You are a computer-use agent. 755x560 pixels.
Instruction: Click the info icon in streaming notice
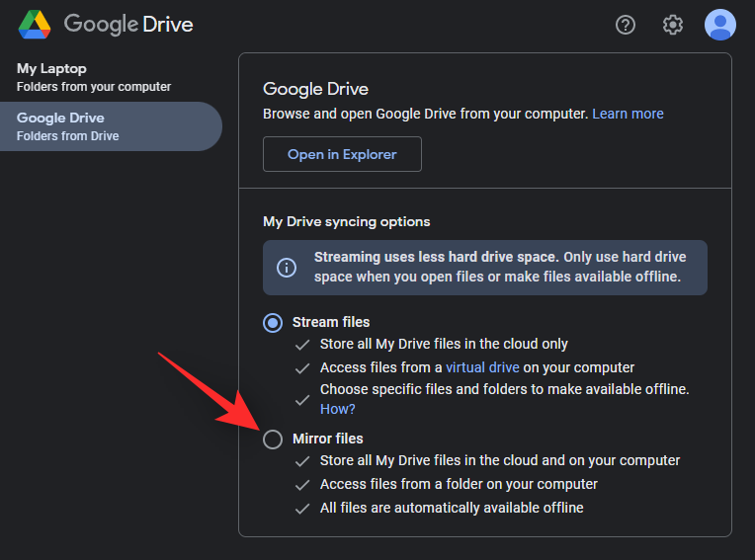[x=287, y=267]
